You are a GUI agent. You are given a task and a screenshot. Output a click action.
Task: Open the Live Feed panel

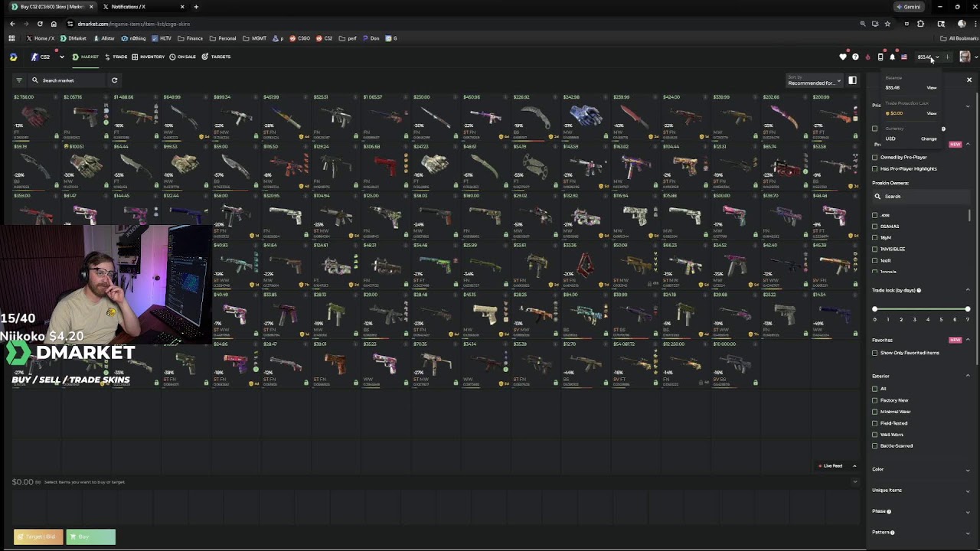[838, 466]
